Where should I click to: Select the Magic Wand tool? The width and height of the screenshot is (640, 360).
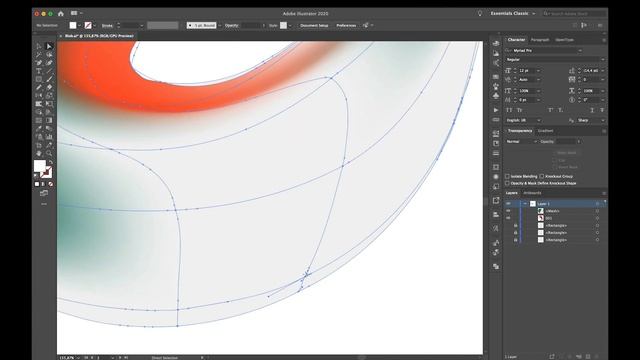pos(39,55)
